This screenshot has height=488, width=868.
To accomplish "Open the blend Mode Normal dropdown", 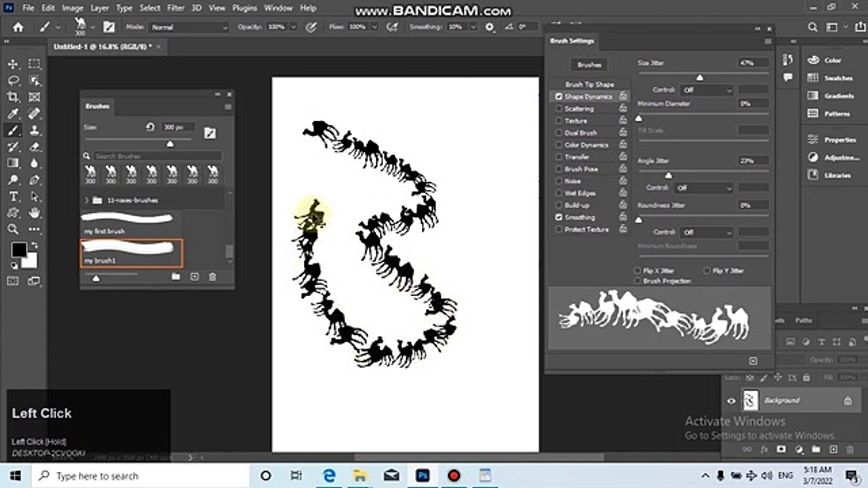I will [x=189, y=27].
